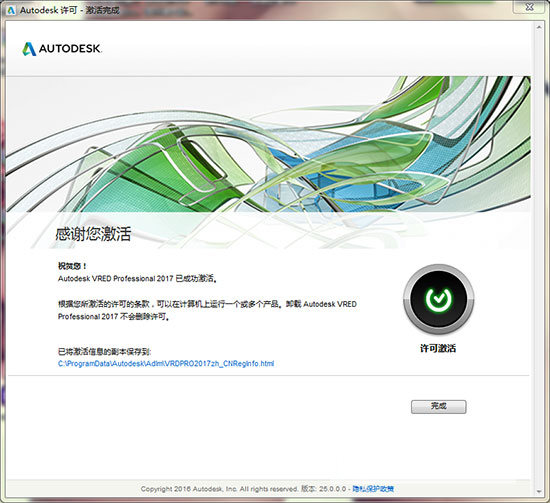Click the 完成 button to finish
Screen dimensions: 550x503
438,407
